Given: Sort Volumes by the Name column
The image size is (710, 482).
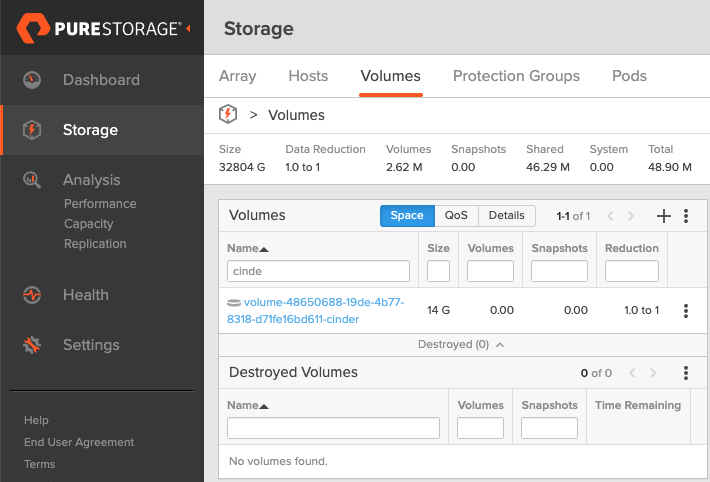Looking at the screenshot, I should click(x=248, y=248).
